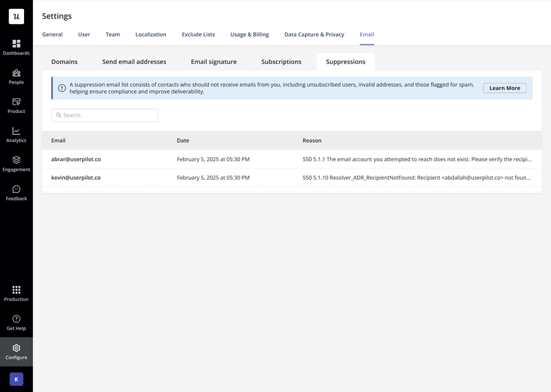Open the Product sidebar item

click(x=16, y=106)
